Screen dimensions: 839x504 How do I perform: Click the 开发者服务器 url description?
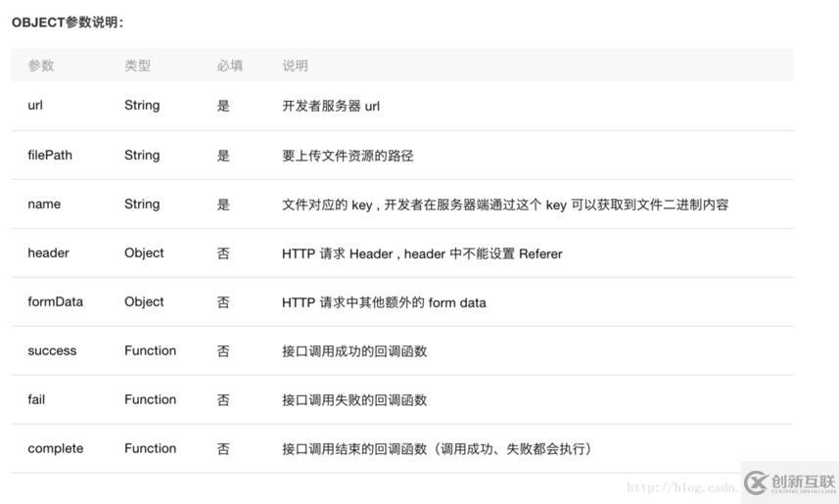331,106
